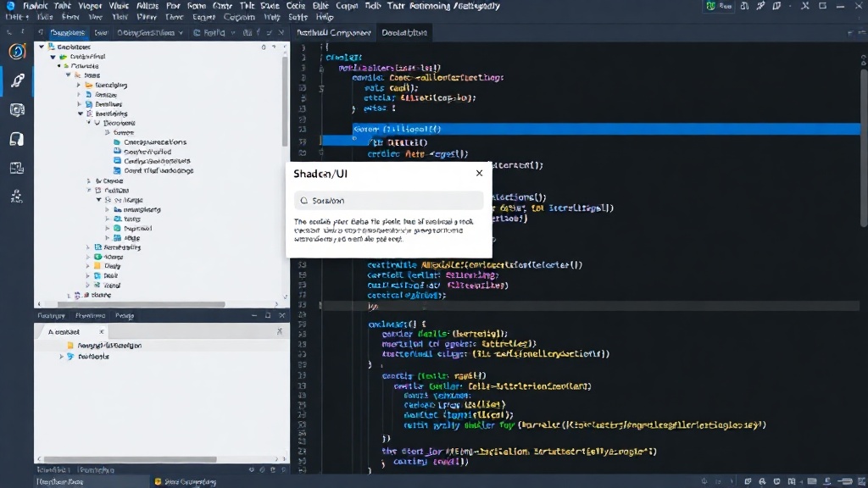Open the chevron next to the Config toolbar item
The height and width of the screenshot is (488, 868).
tap(232, 33)
